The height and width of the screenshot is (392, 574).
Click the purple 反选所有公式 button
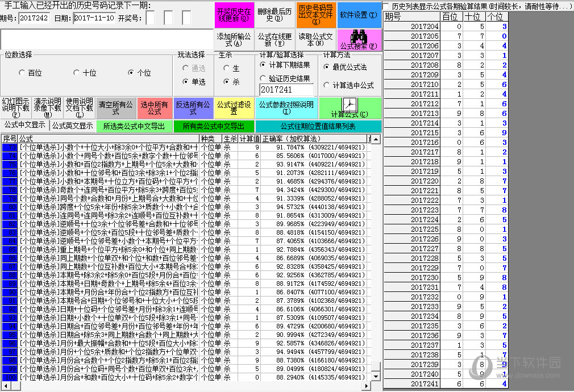(193, 108)
